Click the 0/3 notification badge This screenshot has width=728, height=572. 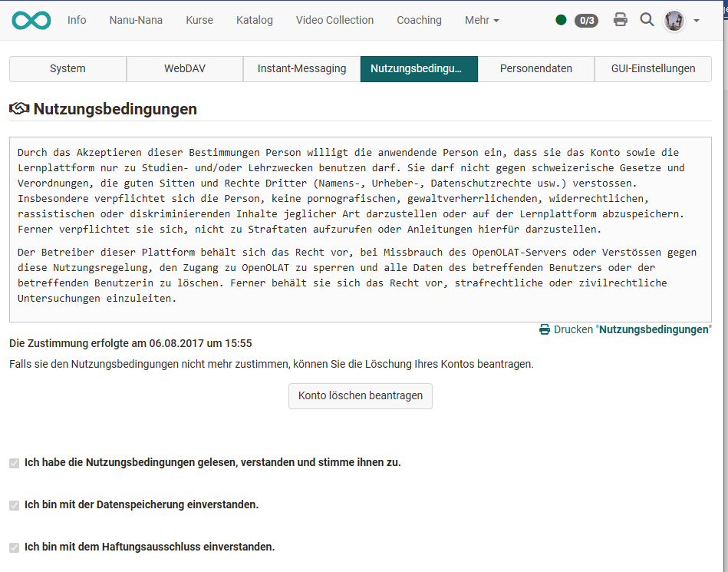pos(587,21)
